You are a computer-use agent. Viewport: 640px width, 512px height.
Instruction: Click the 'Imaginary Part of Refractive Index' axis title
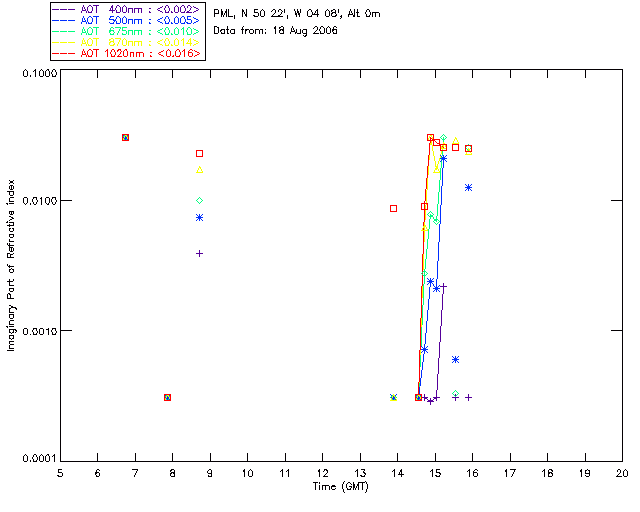(x=11, y=265)
